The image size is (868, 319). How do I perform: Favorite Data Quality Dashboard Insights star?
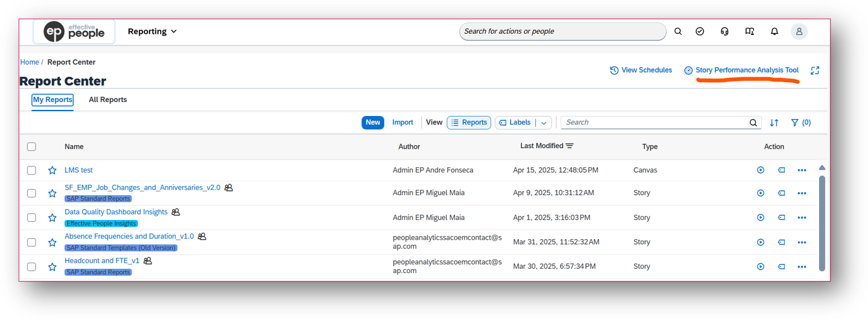pyautogui.click(x=53, y=217)
